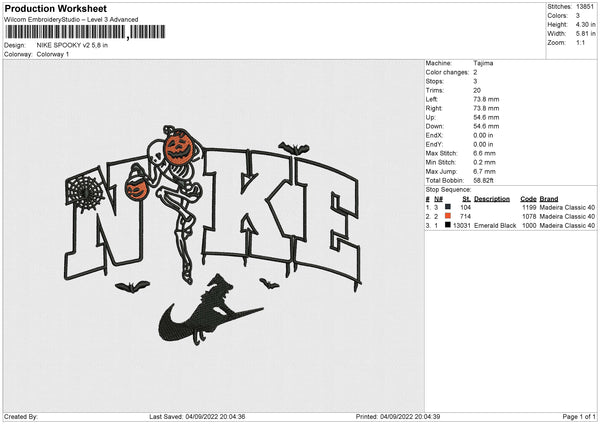The width and height of the screenshot is (600, 424).
Task: Click the Machine value 'Tajima'
Action: tap(483, 63)
